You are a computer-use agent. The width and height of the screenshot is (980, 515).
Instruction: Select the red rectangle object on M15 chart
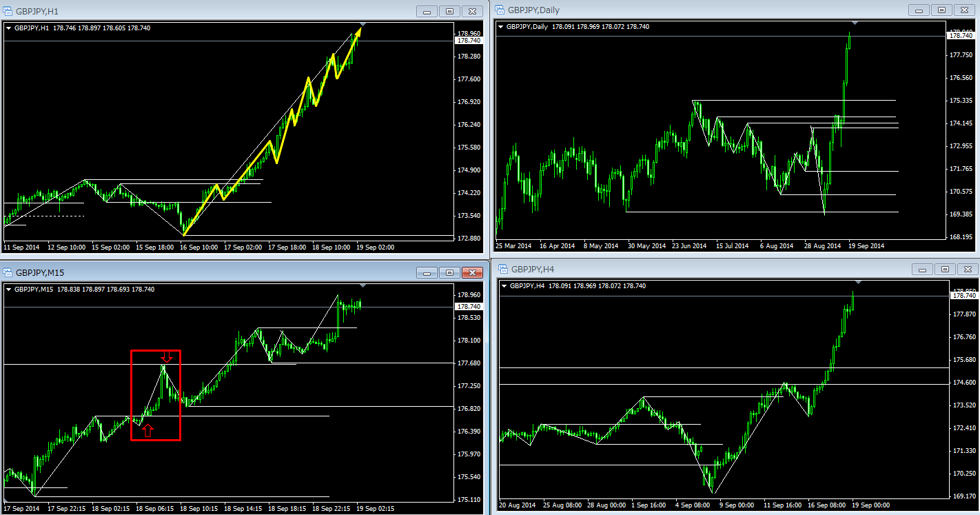click(132, 394)
